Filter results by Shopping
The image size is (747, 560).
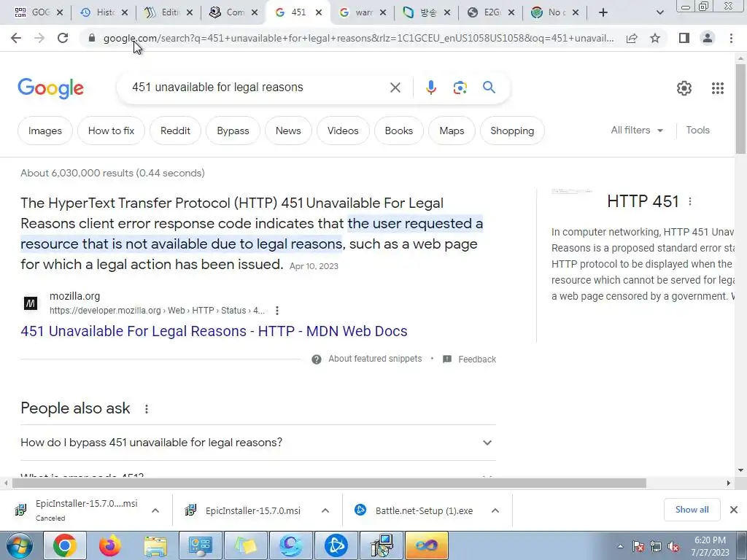point(512,131)
